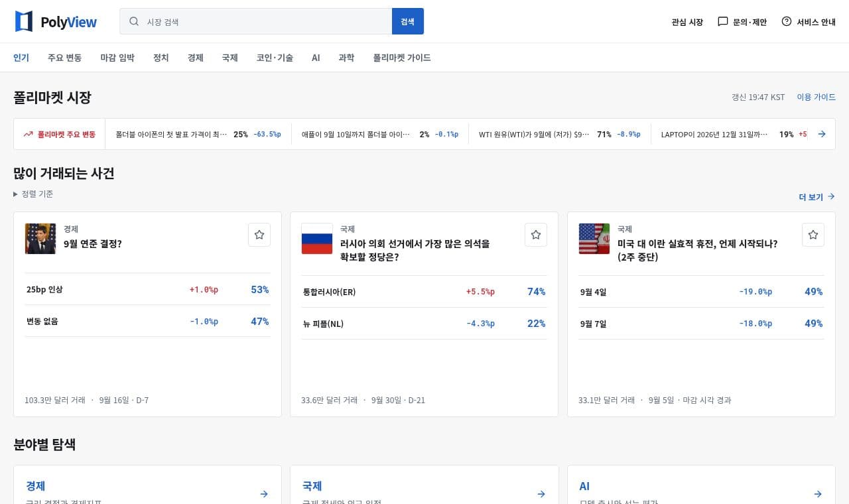Click the inquiry chat bubble icon
This screenshot has width=849, height=504.
(723, 21)
